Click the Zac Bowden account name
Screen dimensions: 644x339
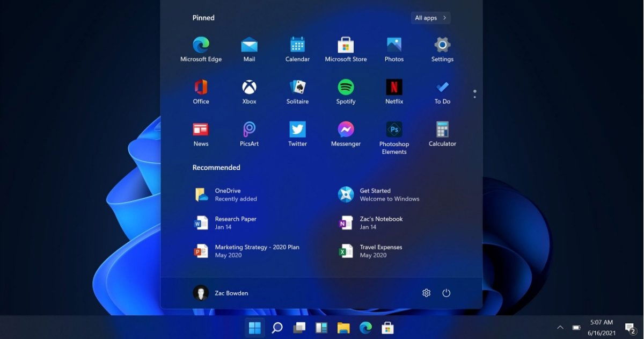(232, 293)
